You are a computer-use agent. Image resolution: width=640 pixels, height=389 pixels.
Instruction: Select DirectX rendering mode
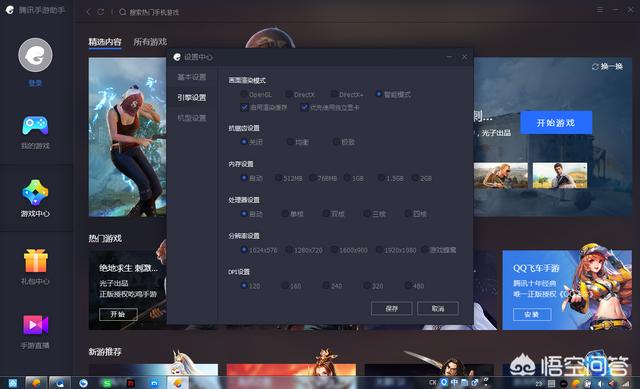pyautogui.click(x=289, y=94)
